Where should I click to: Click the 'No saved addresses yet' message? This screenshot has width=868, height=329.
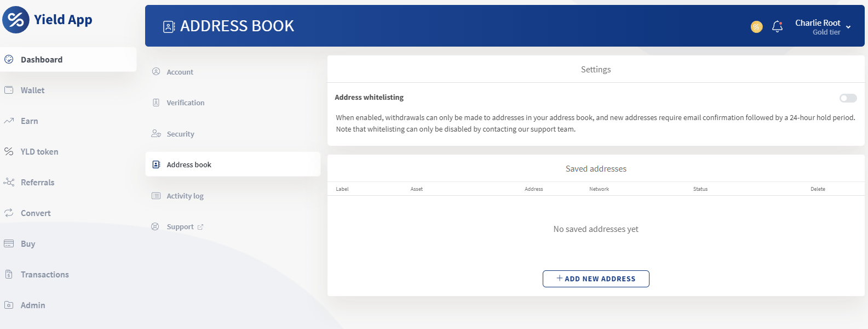point(596,229)
